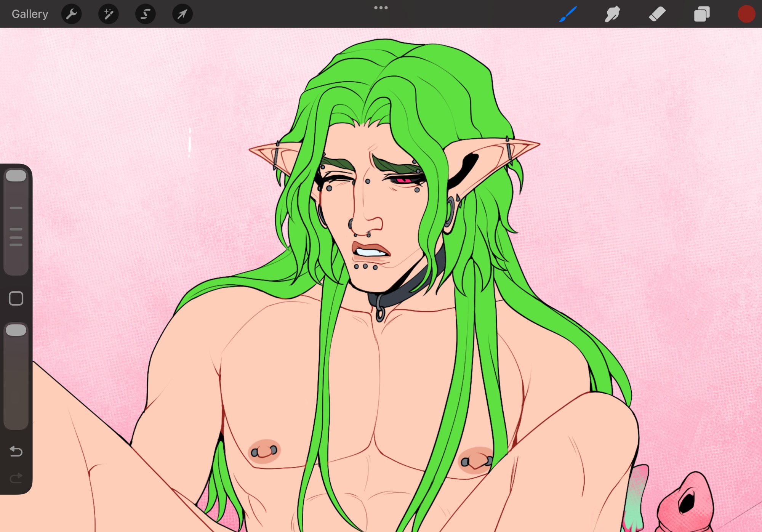Tap the tick marks on size slider
The image size is (762, 532).
[x=16, y=236]
